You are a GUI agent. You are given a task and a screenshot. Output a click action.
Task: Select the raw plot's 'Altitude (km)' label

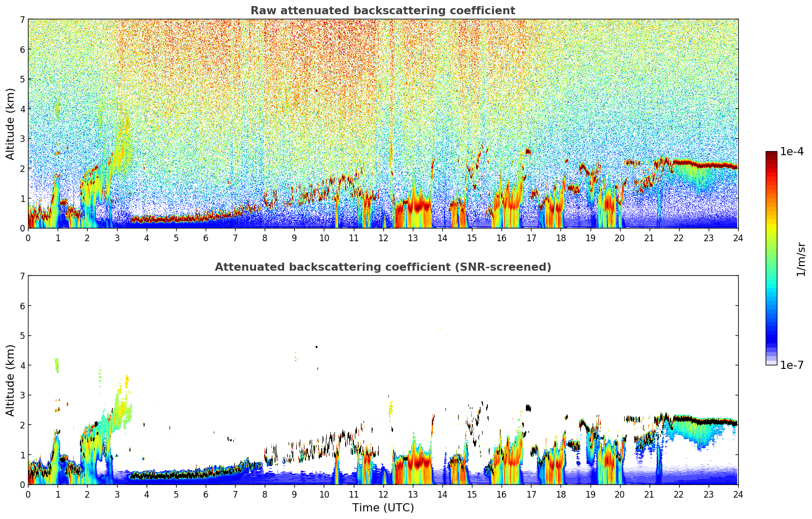[11, 124]
